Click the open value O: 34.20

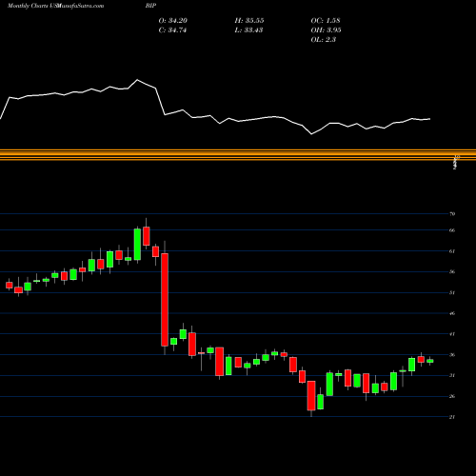pyautogui.click(x=173, y=21)
